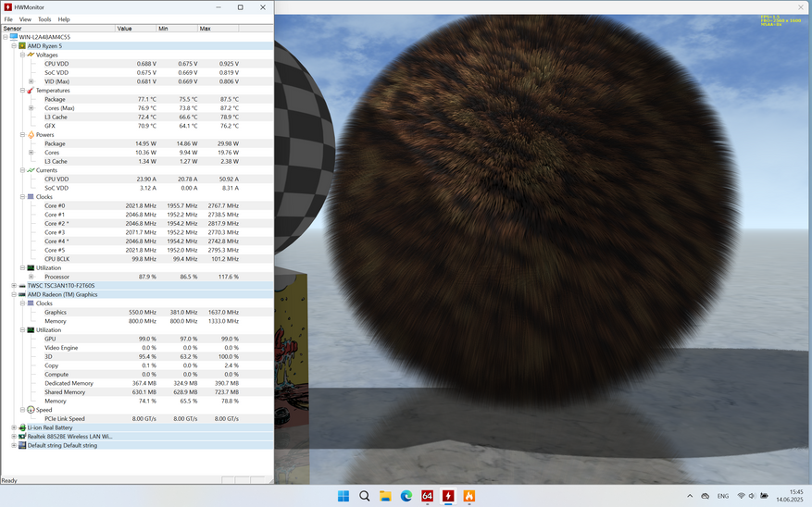Launch Microsoft Edge from the taskbar

[406, 496]
